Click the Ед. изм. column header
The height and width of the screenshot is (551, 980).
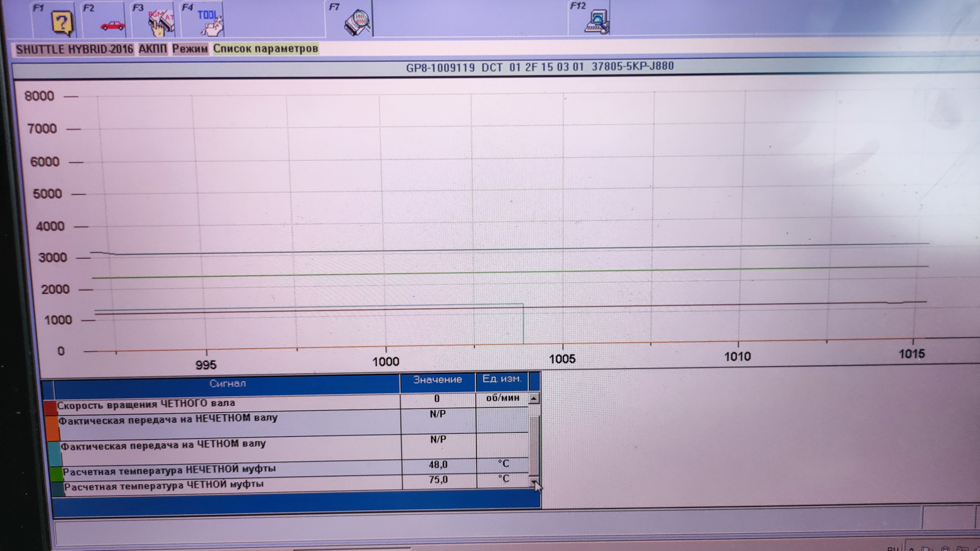click(502, 380)
